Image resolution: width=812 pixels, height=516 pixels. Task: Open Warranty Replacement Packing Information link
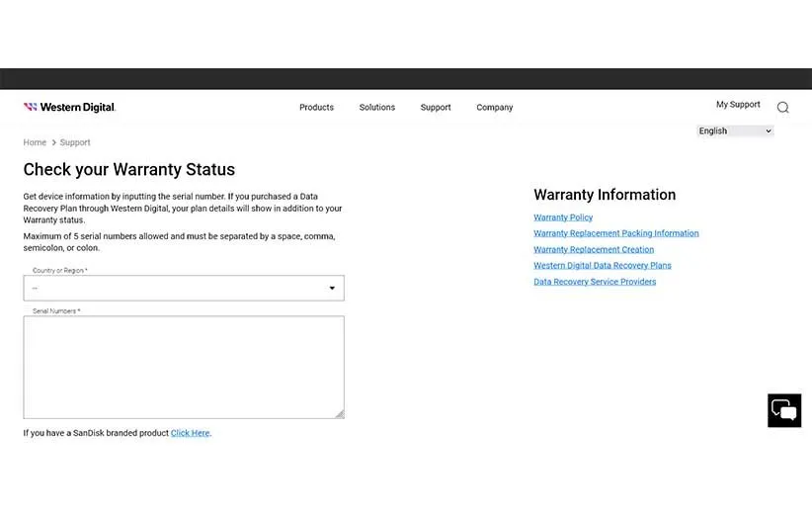[x=615, y=233]
